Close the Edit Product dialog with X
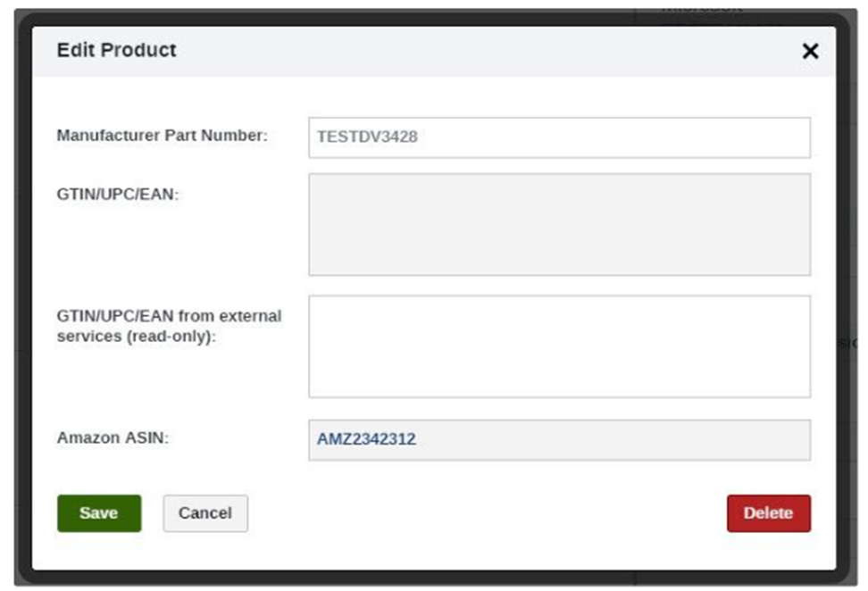Image resolution: width=868 pixels, height=591 pixels. (x=810, y=51)
